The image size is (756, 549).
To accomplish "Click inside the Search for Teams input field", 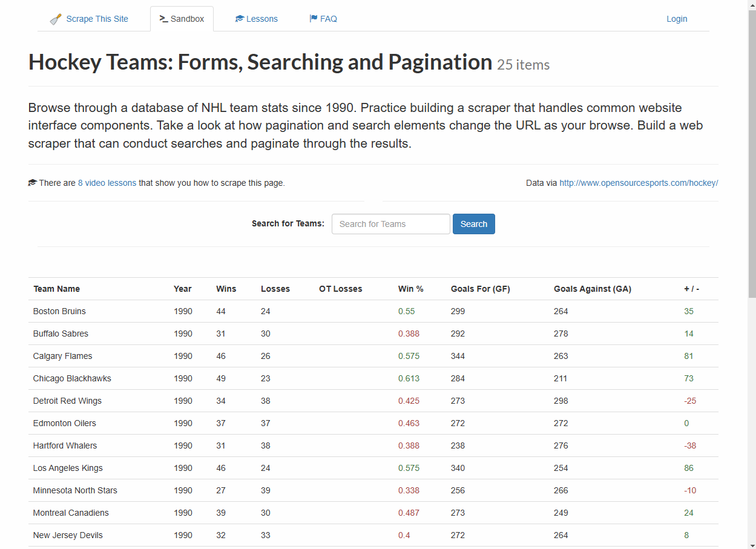I will click(x=390, y=223).
